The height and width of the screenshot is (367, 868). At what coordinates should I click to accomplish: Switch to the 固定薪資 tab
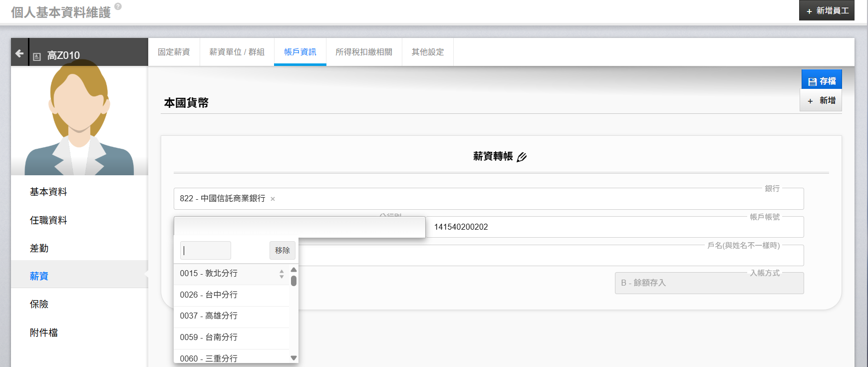pyautogui.click(x=174, y=52)
